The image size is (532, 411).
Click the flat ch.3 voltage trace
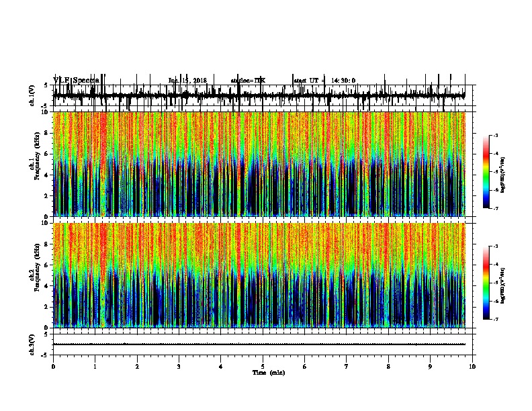tap(259, 345)
